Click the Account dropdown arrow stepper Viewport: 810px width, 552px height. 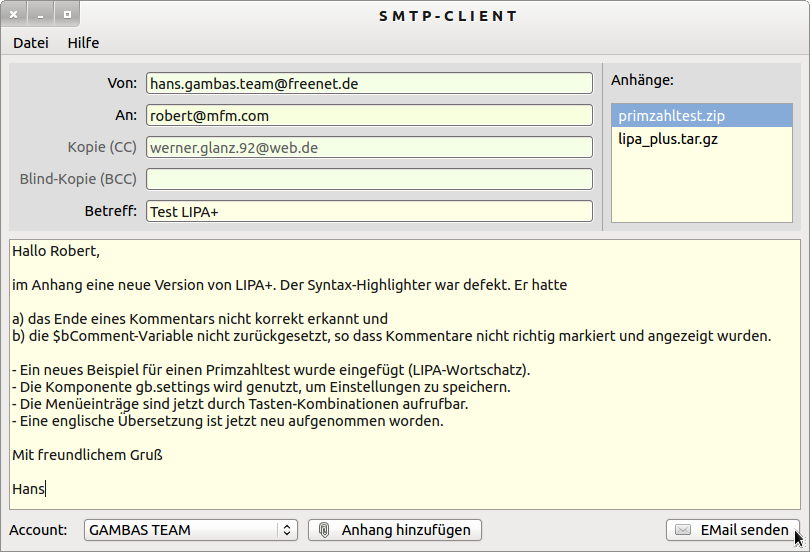(288, 530)
